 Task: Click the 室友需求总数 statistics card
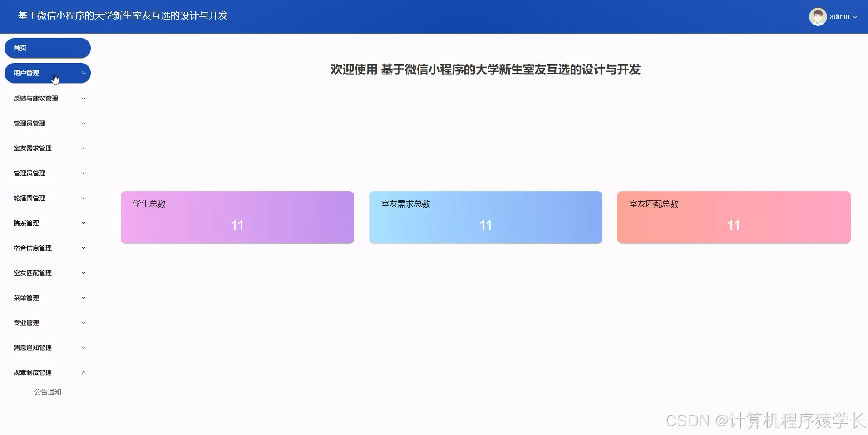click(486, 217)
